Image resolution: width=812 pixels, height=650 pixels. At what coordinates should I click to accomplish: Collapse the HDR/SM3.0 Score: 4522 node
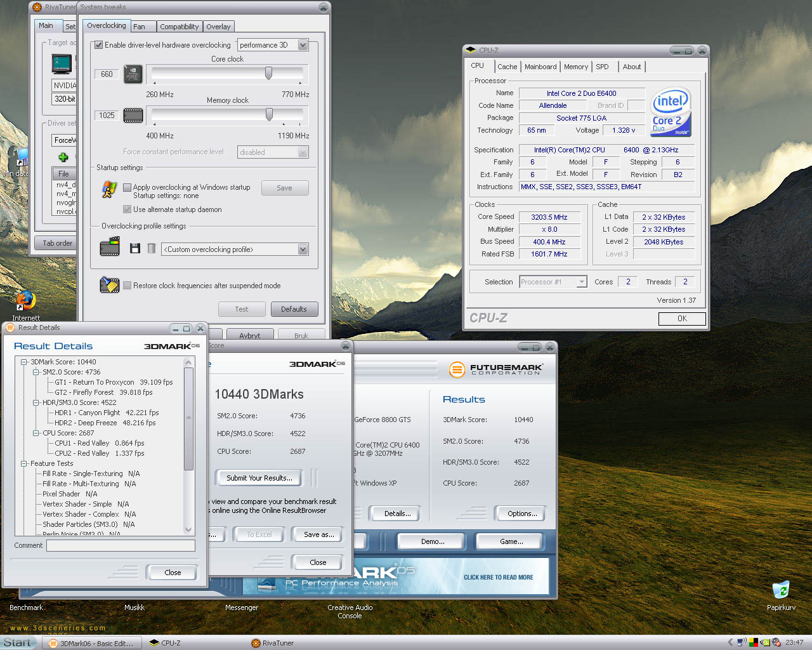tap(36, 402)
